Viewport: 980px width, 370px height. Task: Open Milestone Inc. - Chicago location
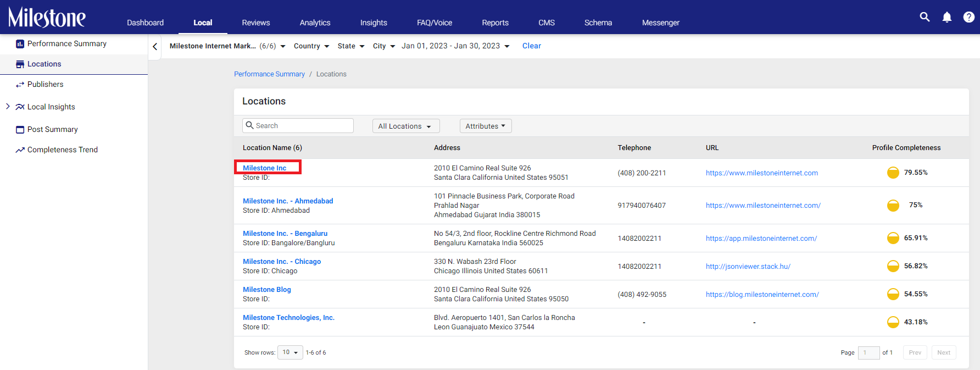tap(282, 262)
